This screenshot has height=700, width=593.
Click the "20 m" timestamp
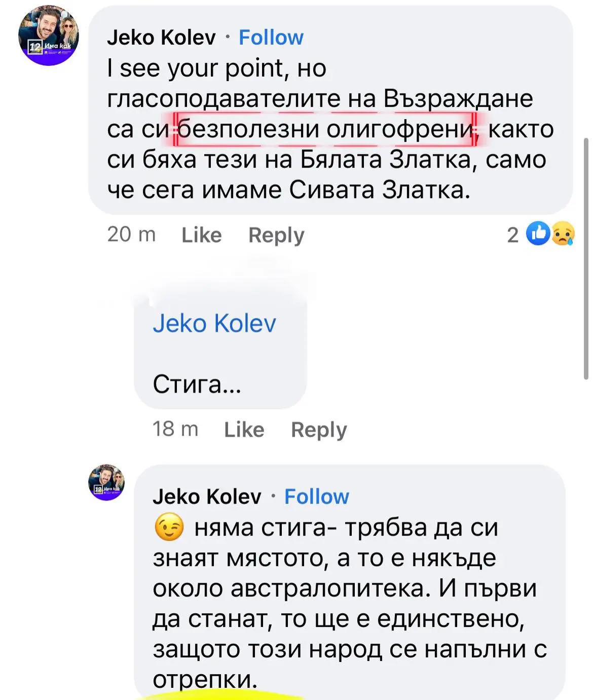[x=131, y=234]
